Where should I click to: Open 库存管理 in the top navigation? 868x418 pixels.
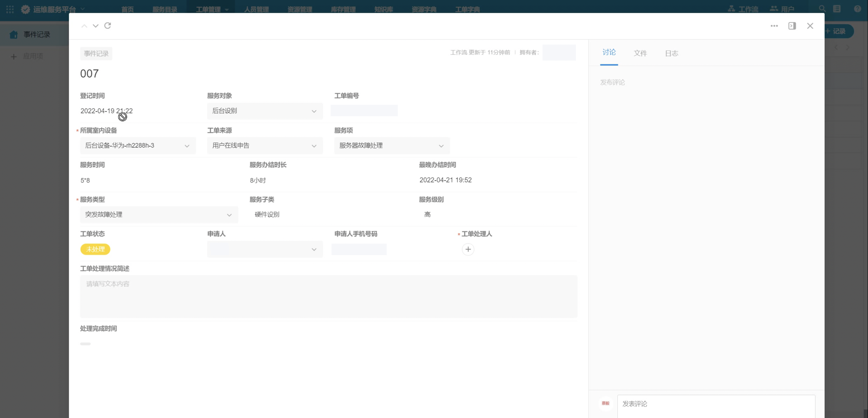(343, 9)
